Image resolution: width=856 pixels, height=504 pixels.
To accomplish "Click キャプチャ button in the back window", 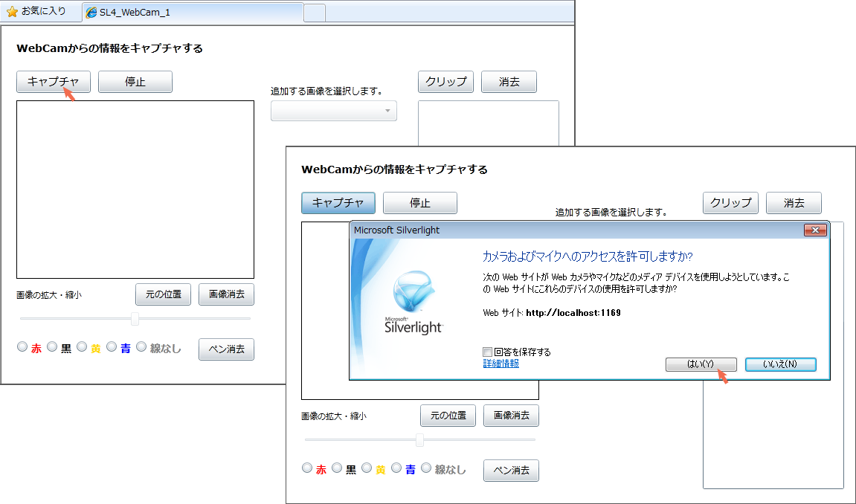I will point(54,82).
